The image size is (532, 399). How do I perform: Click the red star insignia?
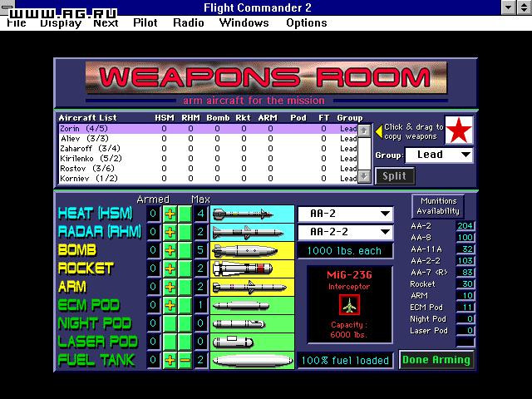click(459, 130)
